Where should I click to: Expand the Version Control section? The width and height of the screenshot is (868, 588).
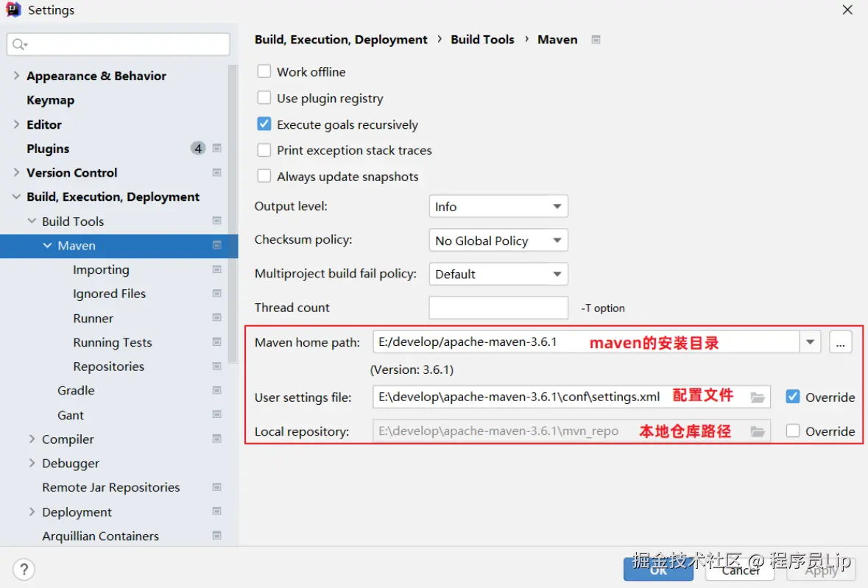pos(16,173)
